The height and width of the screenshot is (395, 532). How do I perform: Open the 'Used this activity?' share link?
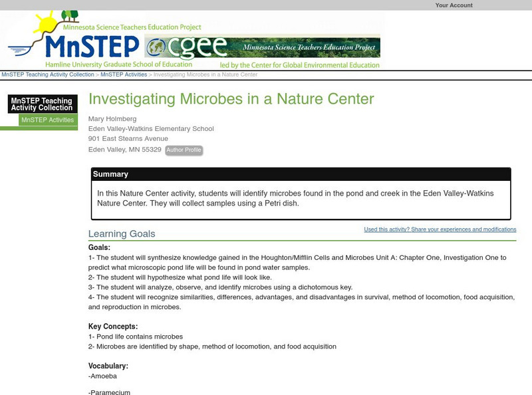[x=440, y=229]
